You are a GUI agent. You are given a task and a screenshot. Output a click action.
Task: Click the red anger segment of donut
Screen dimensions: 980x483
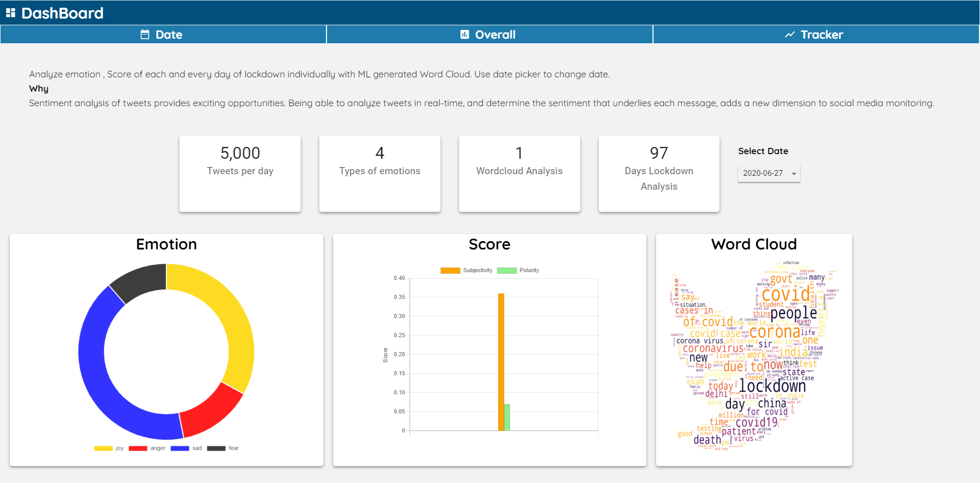pos(211,410)
